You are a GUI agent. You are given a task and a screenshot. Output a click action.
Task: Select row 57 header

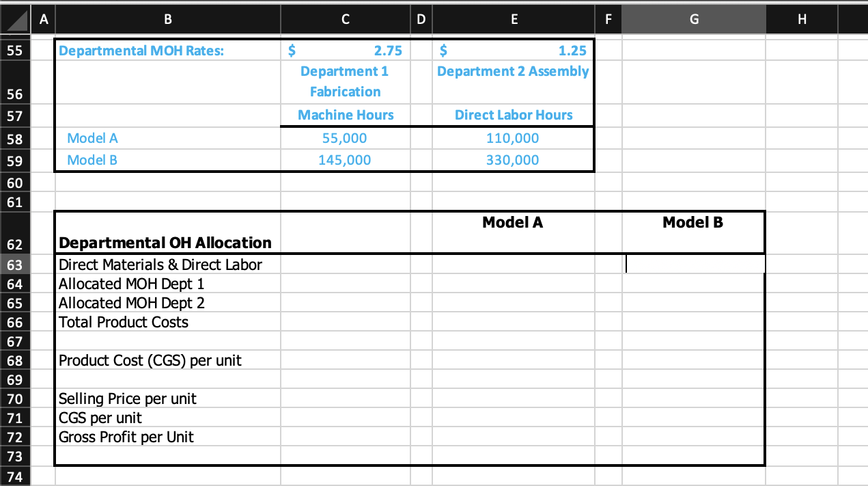pyautogui.click(x=16, y=116)
